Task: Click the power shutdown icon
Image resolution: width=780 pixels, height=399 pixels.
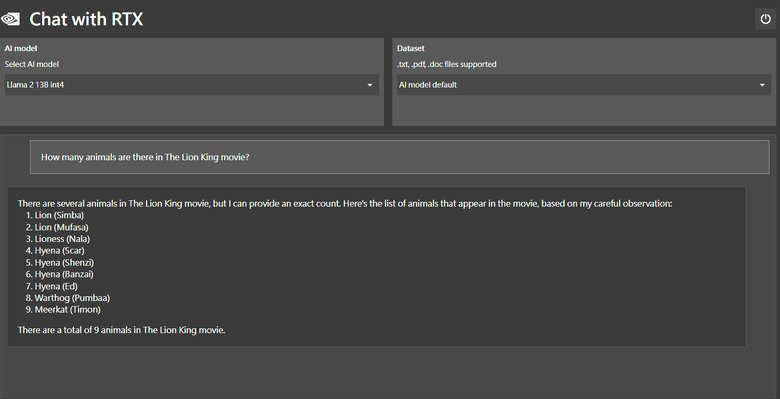Action: click(765, 19)
